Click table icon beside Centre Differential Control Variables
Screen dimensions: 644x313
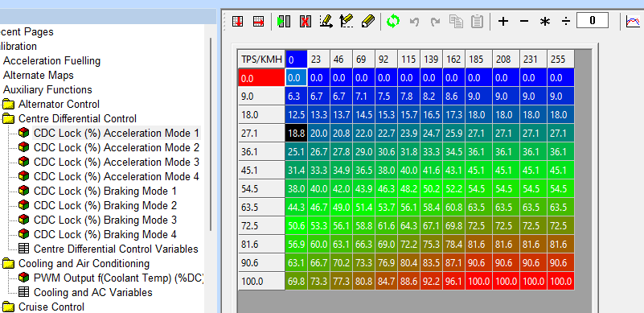(24, 249)
